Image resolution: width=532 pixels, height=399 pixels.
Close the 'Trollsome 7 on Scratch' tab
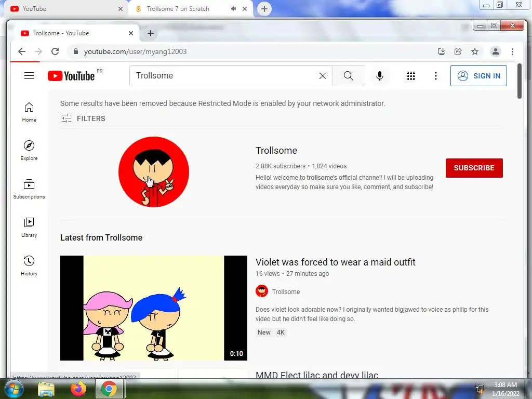click(245, 9)
